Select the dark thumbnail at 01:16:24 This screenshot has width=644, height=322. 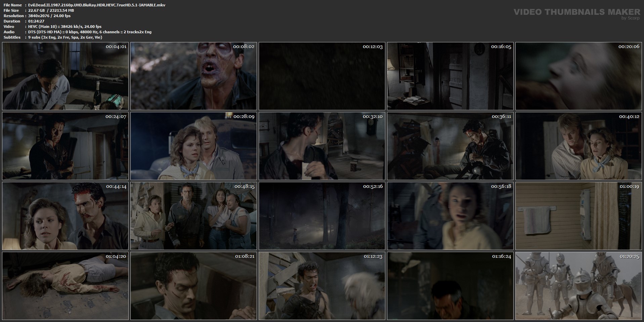450,286
